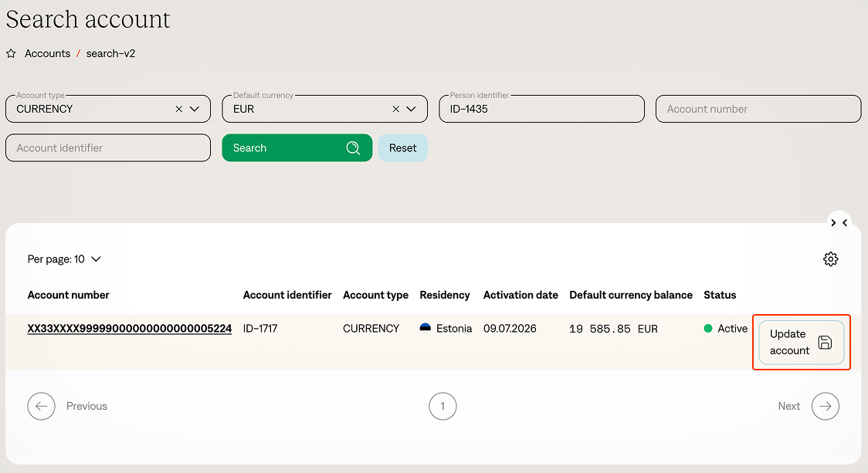Open the Per page size dropdown
The height and width of the screenshot is (473, 868).
64,259
